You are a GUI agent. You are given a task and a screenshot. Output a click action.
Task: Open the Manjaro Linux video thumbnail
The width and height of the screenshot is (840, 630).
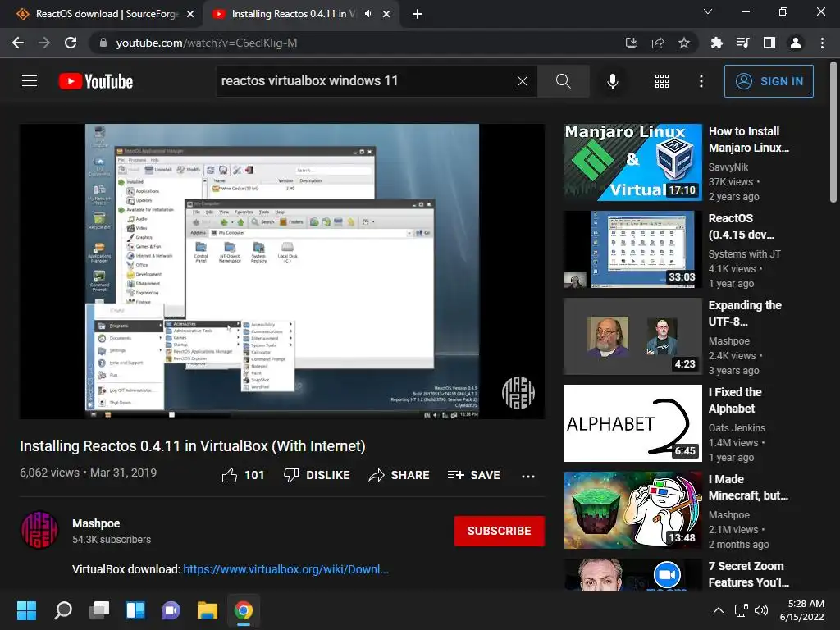pyautogui.click(x=633, y=162)
